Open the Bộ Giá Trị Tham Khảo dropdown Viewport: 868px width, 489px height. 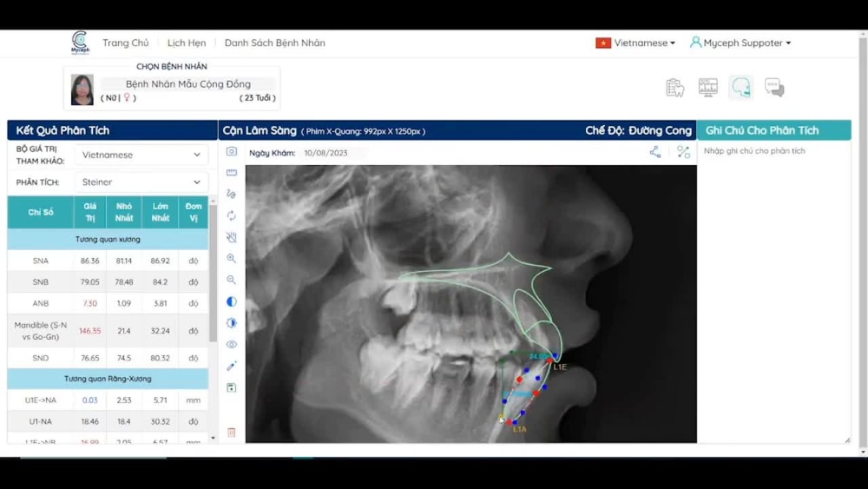pos(141,155)
